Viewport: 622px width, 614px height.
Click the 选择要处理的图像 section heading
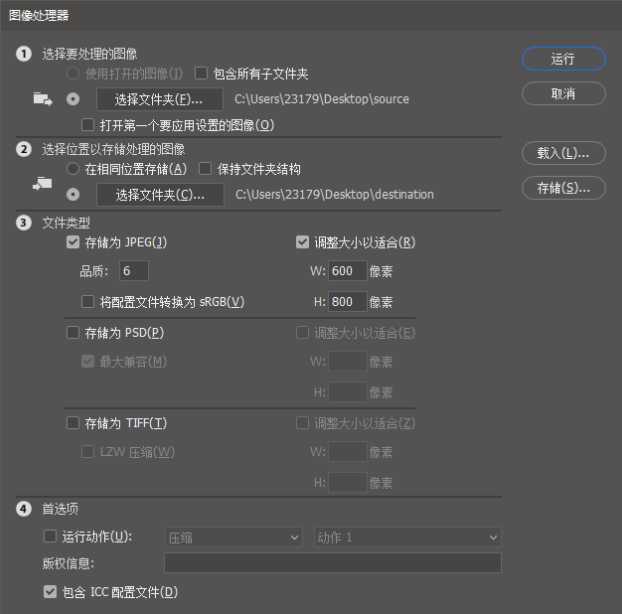[90, 54]
